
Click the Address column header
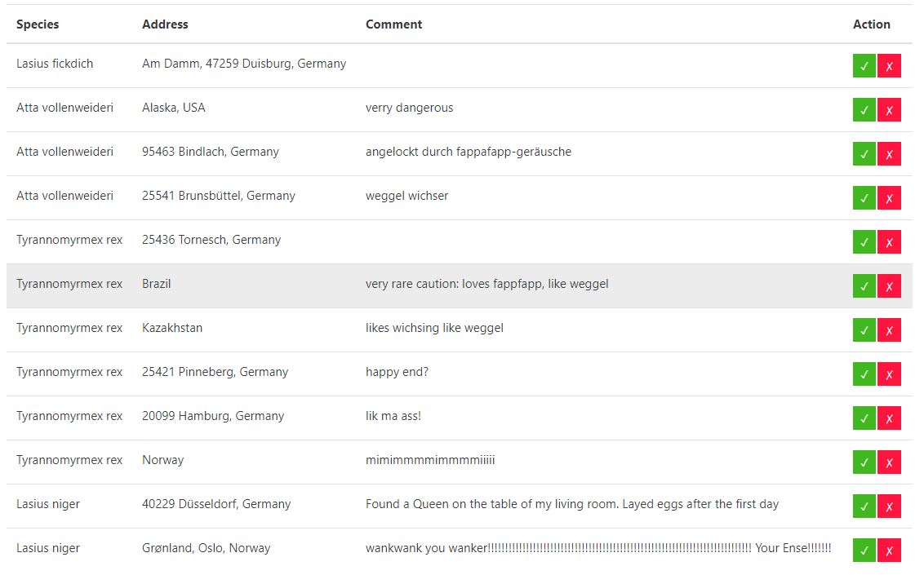click(x=165, y=24)
